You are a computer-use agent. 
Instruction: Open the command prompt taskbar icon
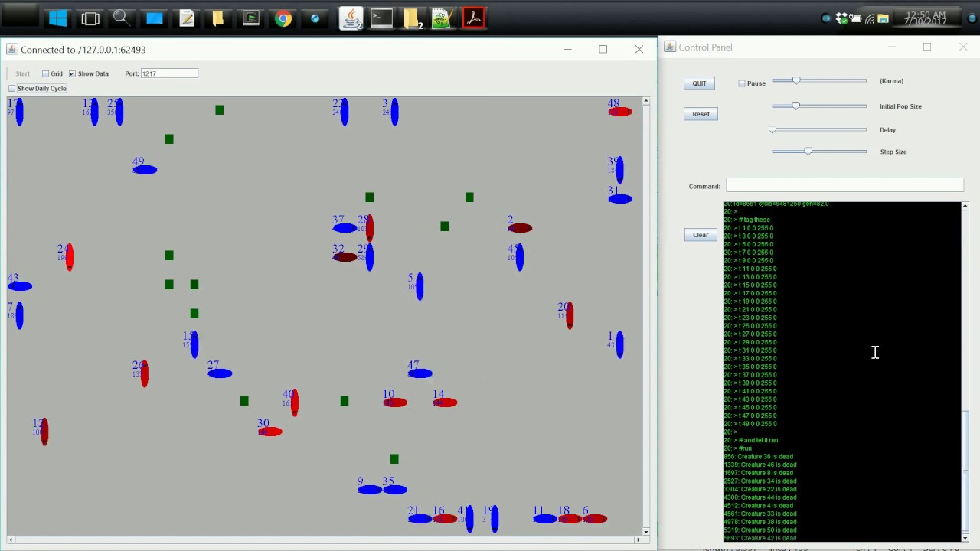click(x=381, y=18)
